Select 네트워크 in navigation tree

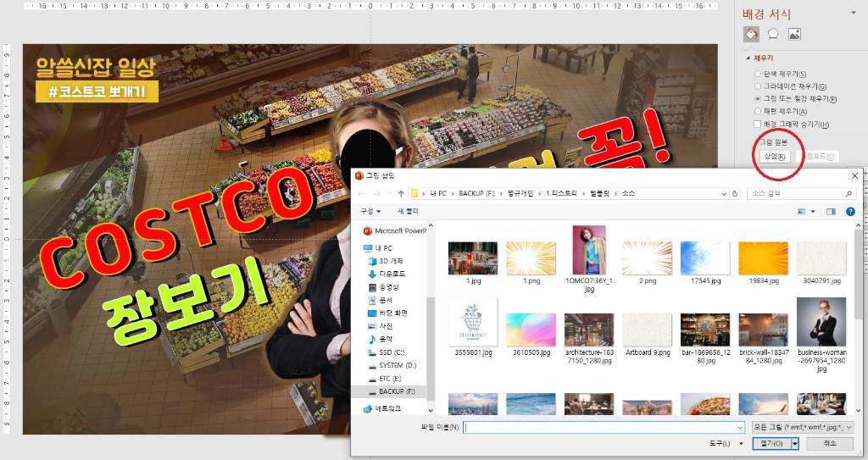point(382,408)
